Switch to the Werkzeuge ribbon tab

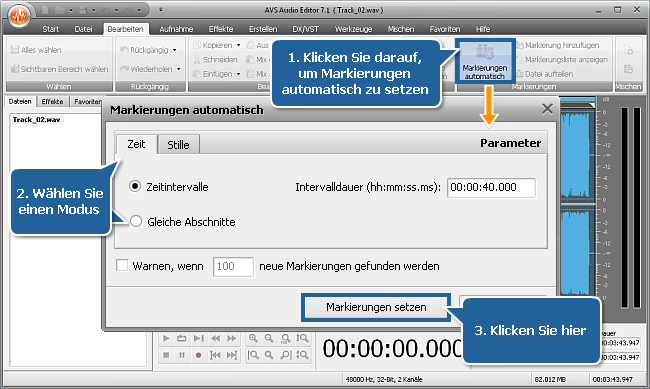pyautogui.click(x=354, y=29)
